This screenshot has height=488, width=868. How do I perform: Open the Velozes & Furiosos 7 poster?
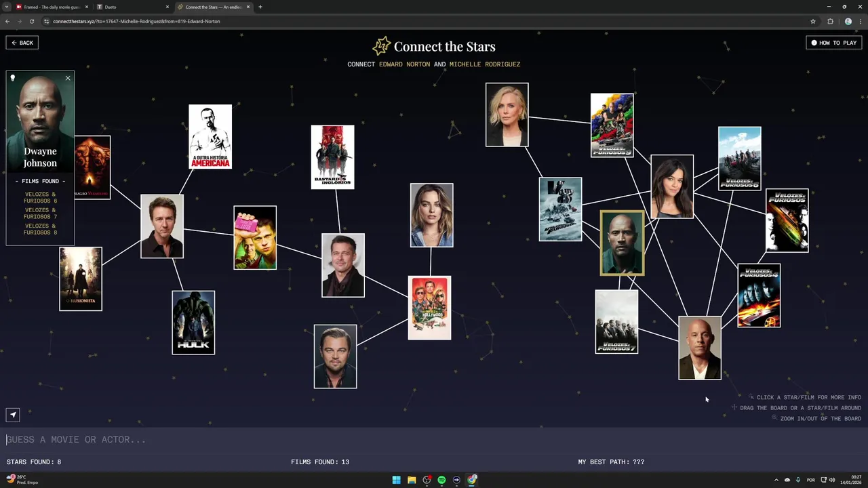(616, 322)
